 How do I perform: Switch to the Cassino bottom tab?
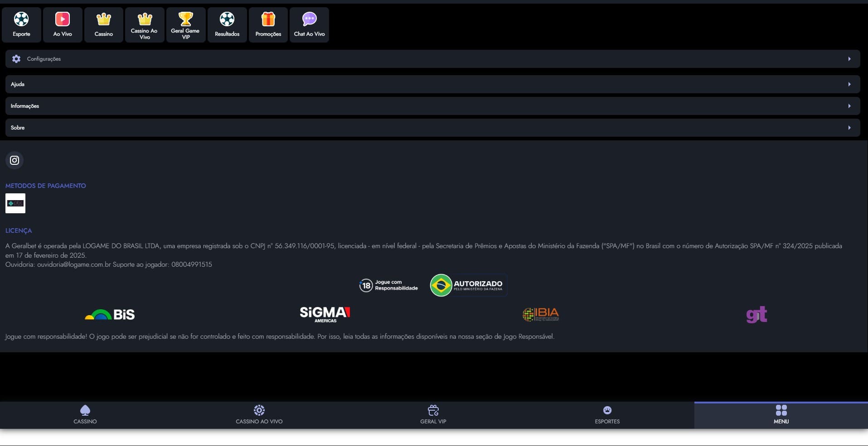[85, 415]
